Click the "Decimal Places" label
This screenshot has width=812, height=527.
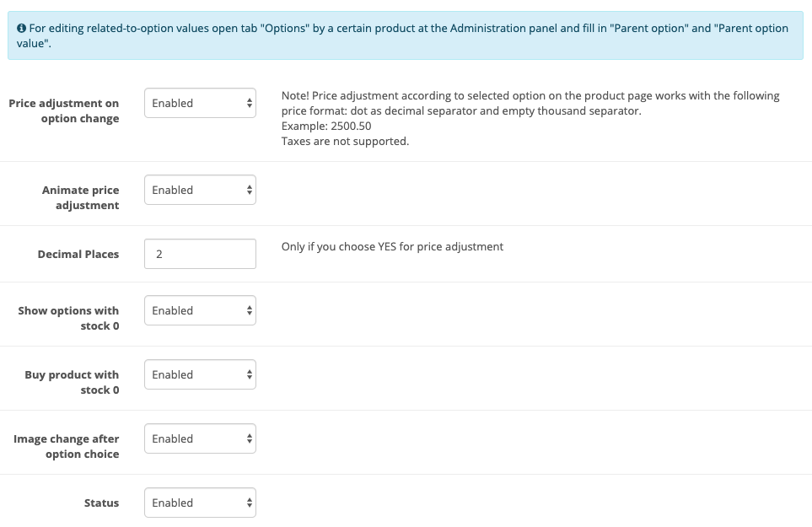(78, 254)
